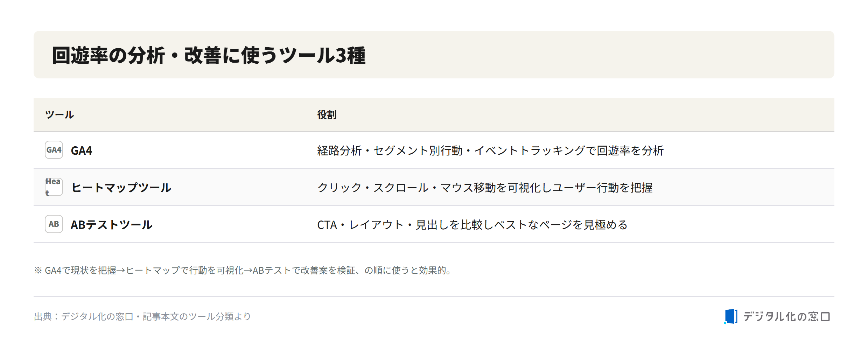The width and height of the screenshot is (868, 357).
Task: Click the ツール column header
Action: tap(59, 115)
